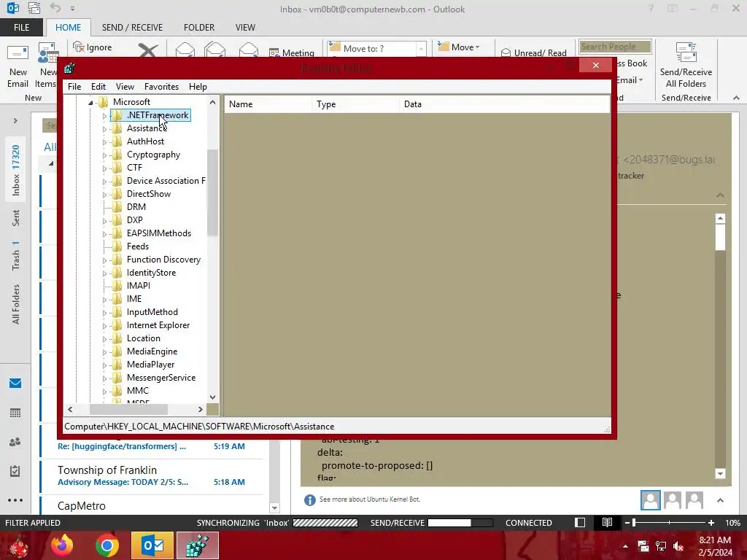Switch to Outlook SEND / RECEIVE tab
Screen dimensions: 747x560
click(x=132, y=28)
